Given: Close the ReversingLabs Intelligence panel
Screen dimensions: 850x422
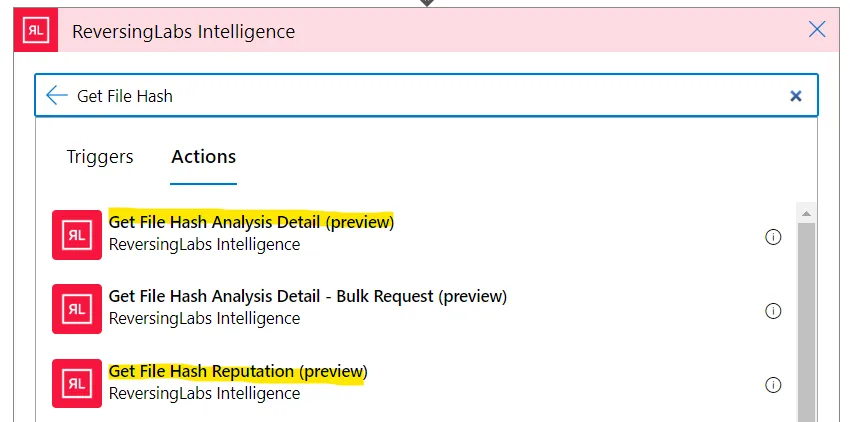Looking at the screenshot, I should [817, 30].
